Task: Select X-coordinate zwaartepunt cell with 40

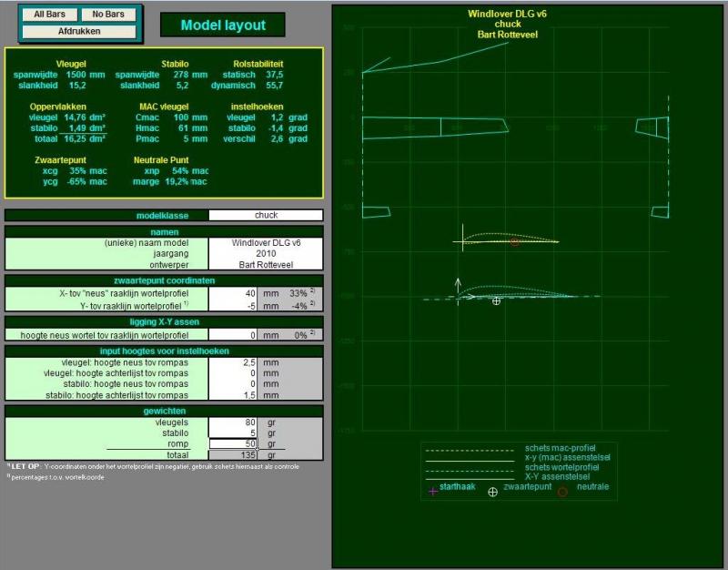Action: 233,293
